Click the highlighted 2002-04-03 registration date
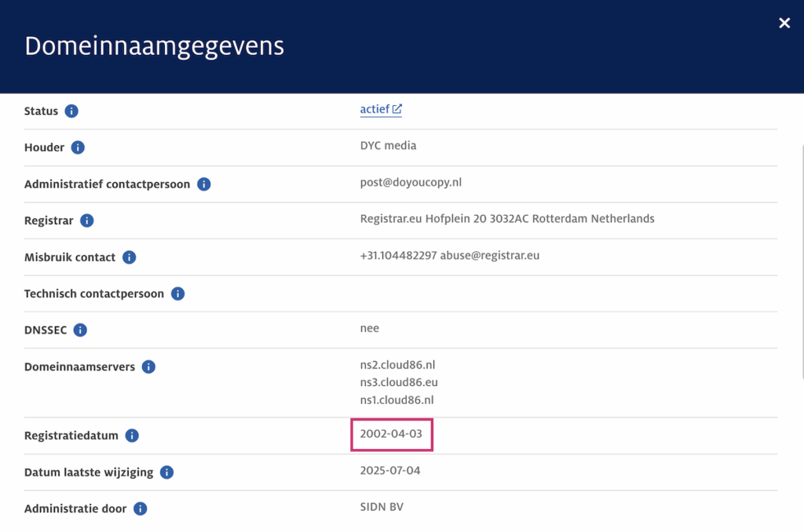Screen dimensions: 804x532 [391, 434]
